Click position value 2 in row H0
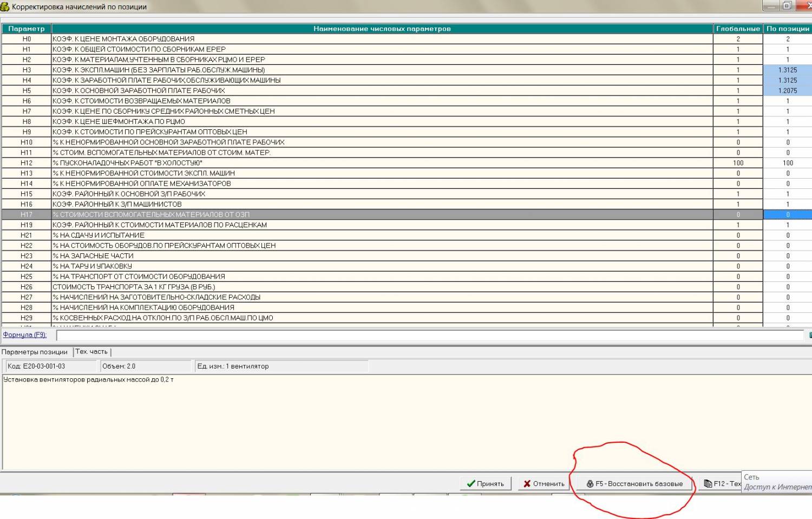812x519 pixels. click(788, 39)
